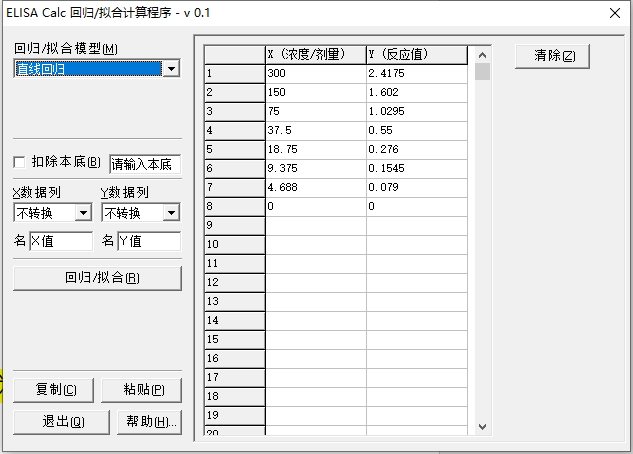Click the empty X cell in row 9
The height and width of the screenshot is (454, 633).
click(x=316, y=226)
